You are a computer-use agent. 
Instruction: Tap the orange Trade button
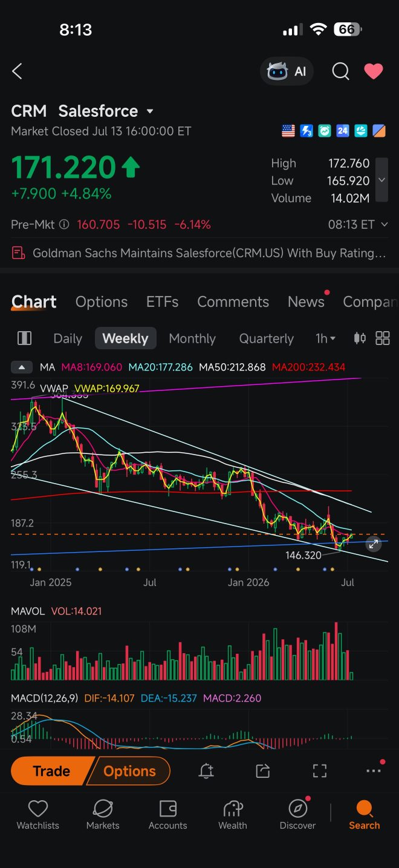point(51,771)
